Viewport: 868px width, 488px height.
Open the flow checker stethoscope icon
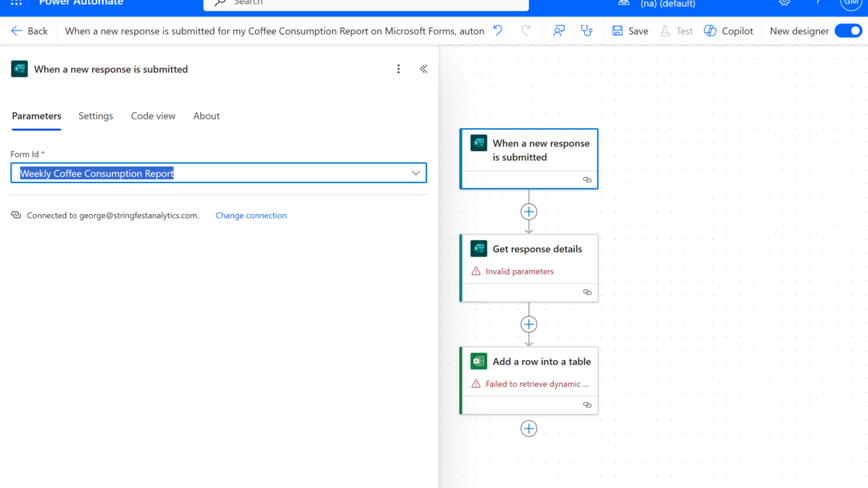click(587, 30)
